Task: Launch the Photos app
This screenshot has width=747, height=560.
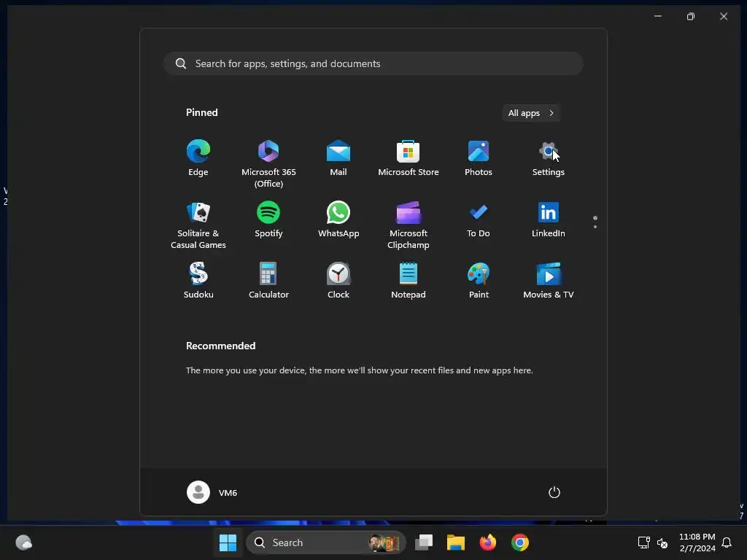Action: click(479, 158)
